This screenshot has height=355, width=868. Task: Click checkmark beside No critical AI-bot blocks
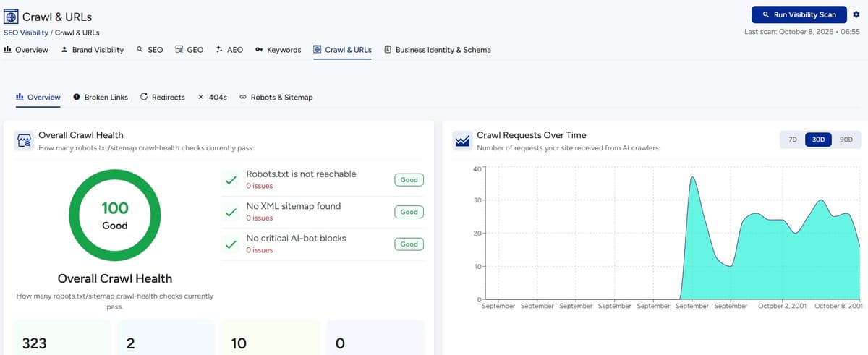coord(231,244)
